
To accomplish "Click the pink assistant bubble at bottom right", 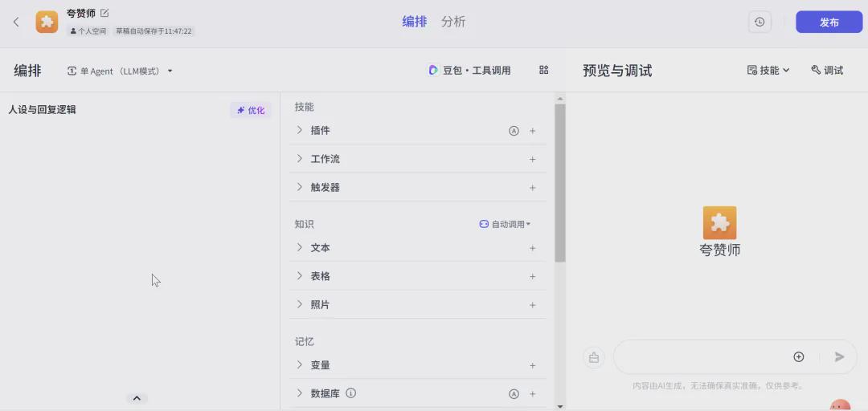I will [841, 405].
